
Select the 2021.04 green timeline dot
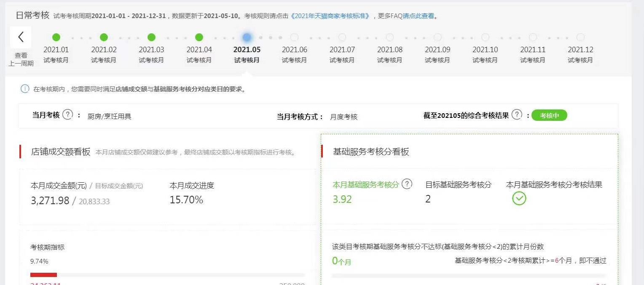(x=199, y=37)
